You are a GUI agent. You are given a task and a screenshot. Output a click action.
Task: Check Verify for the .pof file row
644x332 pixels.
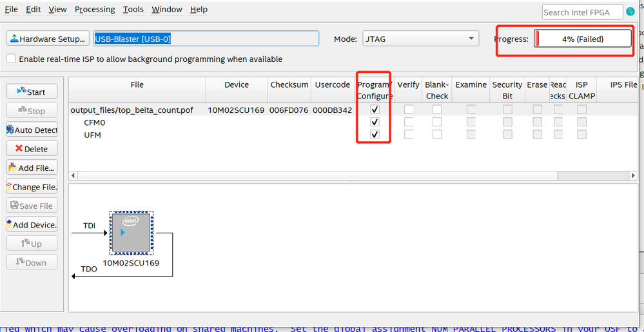pos(409,110)
